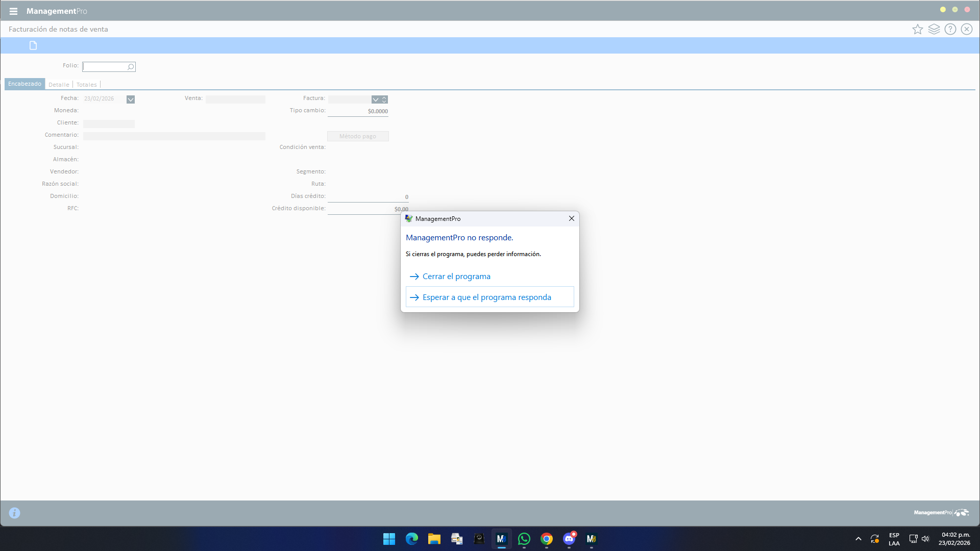Click the blue info icon at bottom left
Screen dimensions: 980x551
14,513
